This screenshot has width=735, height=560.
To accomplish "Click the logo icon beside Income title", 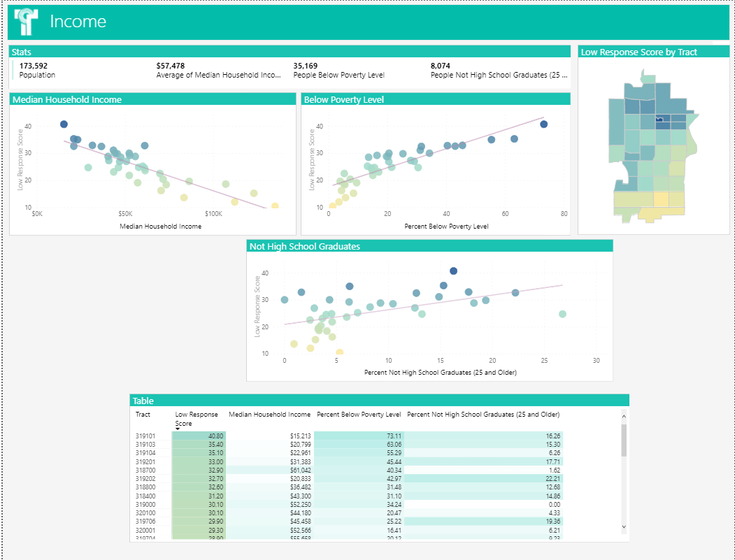I will pos(26,22).
